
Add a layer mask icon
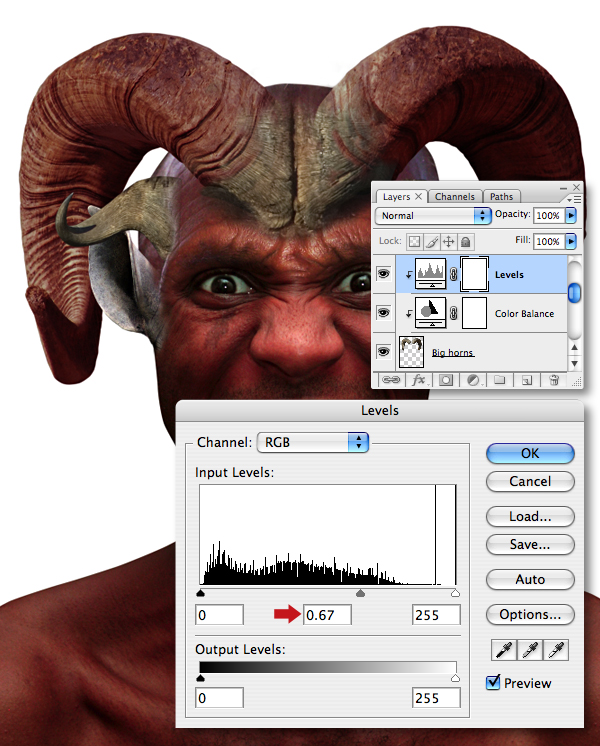click(x=446, y=380)
